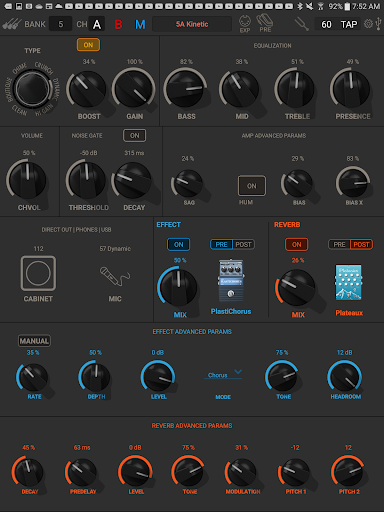Viewport: 384px width, 512px height.
Task: Open the 5A Kinetic preset selector
Action: coord(192,24)
